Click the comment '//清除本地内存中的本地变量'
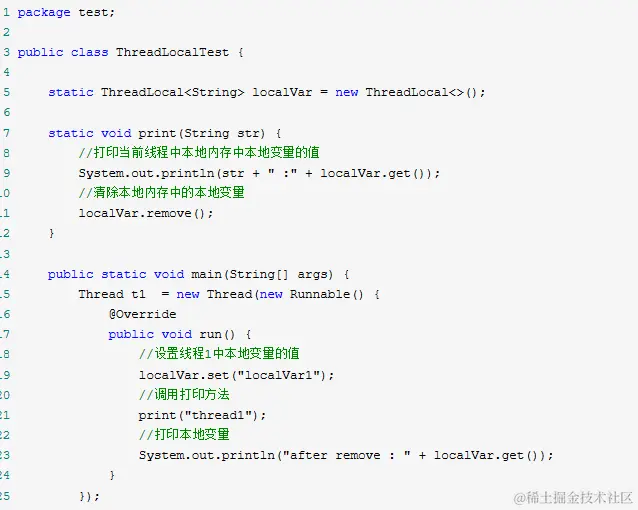The image size is (638, 510). [x=161, y=193]
